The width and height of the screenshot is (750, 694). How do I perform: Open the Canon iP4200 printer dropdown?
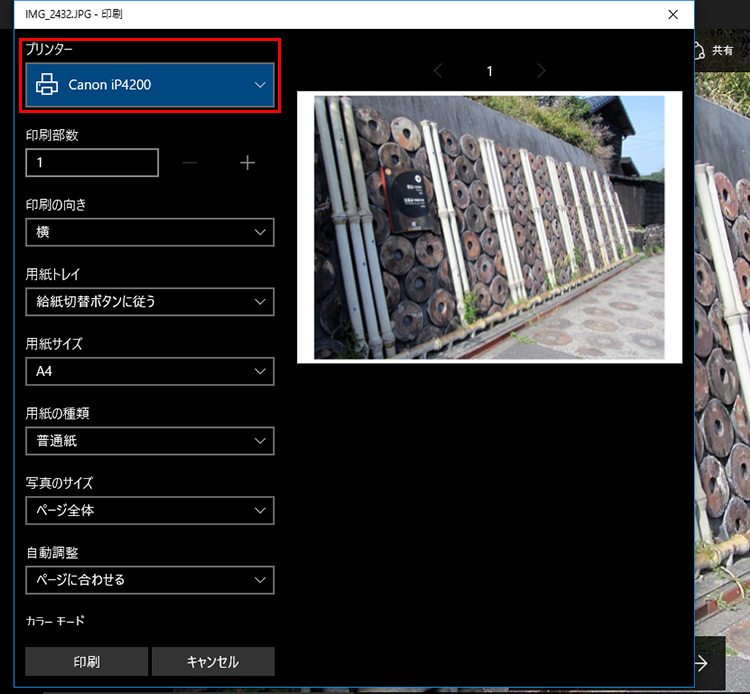150,85
